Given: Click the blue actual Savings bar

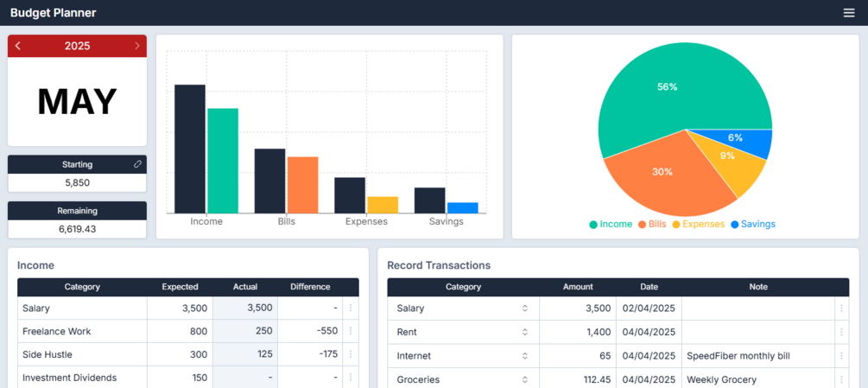Looking at the screenshot, I should click(x=463, y=207).
